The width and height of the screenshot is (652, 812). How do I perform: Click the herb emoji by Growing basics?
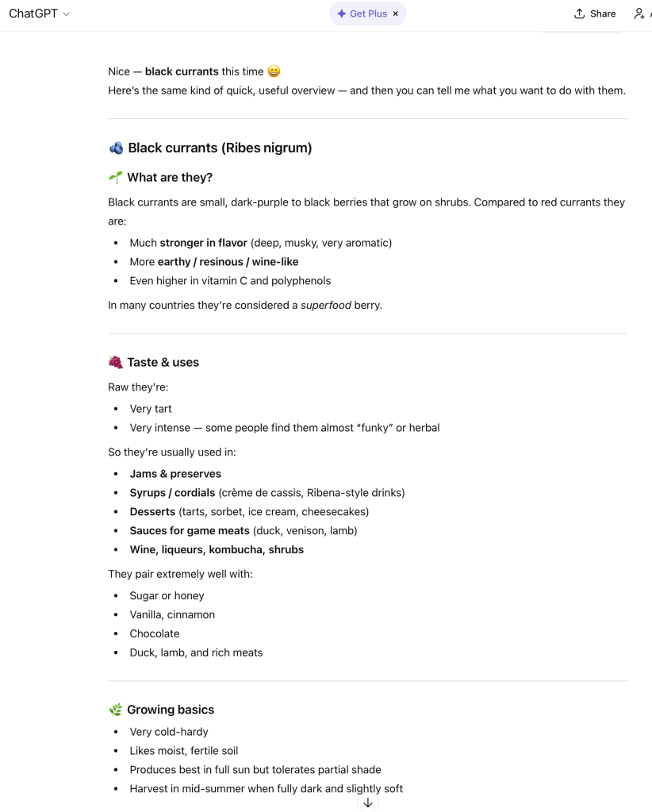(116, 710)
